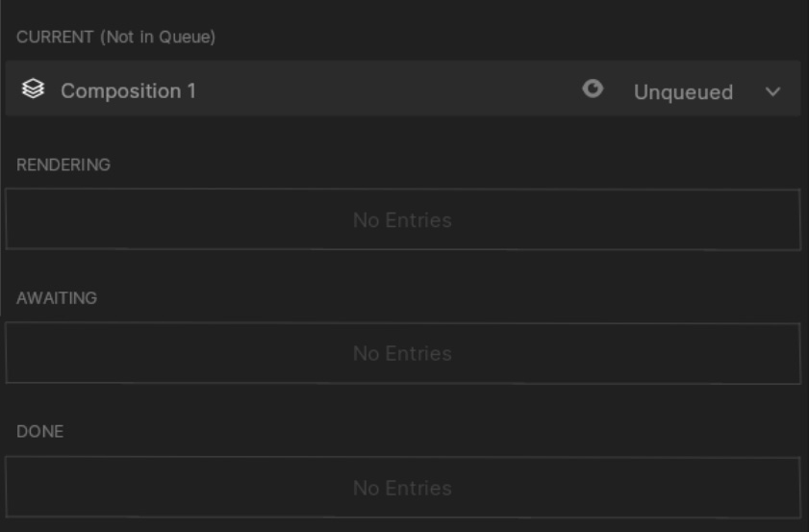Viewport: 809px width, 532px height.
Task: Click the AWAITING section header
Action: tap(57, 298)
